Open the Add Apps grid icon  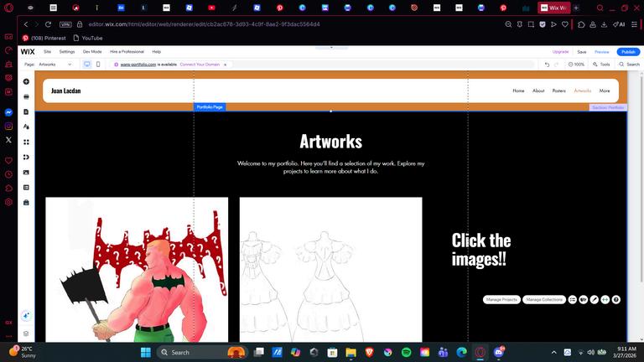(26, 142)
